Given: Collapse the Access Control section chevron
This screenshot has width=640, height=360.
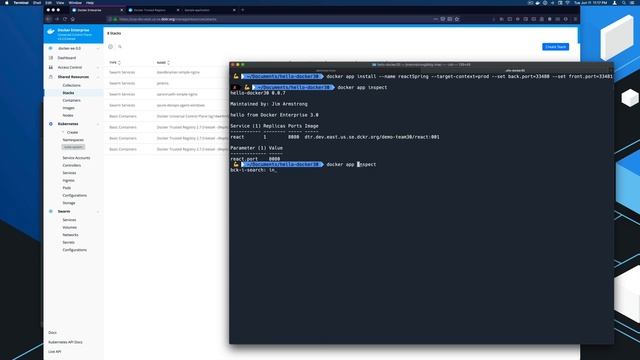Looking at the screenshot, I should click(98, 67).
